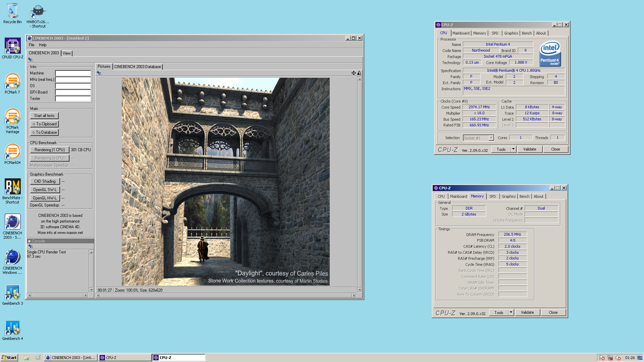
Task: Click the triangle icon in Pictures panel header
Action: tap(359, 73)
